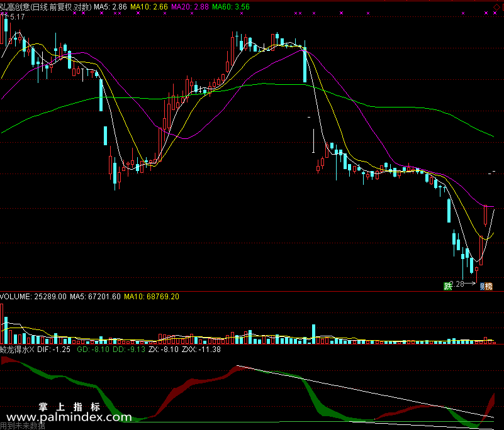Image resolution: width=504 pixels, height=430 pixels.
Task: Click the ZX: -8.10 value
Action: (164, 350)
